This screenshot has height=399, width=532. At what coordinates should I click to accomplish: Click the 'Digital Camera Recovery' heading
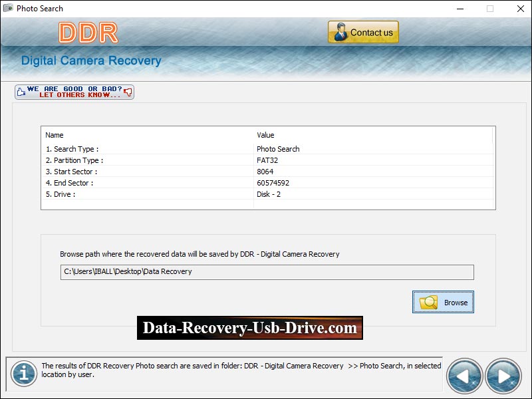tap(91, 61)
